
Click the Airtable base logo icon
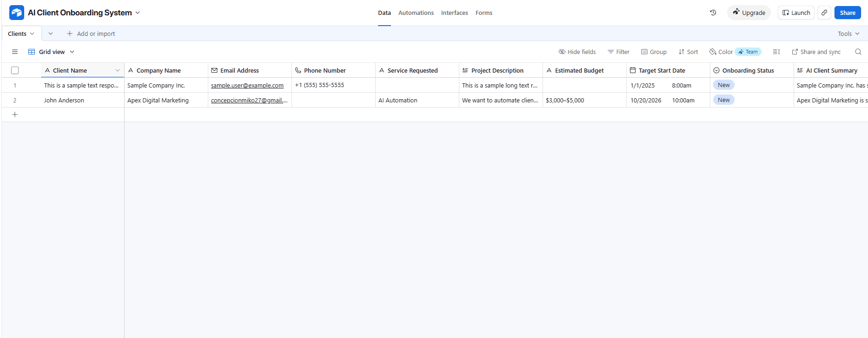pyautogui.click(x=17, y=13)
